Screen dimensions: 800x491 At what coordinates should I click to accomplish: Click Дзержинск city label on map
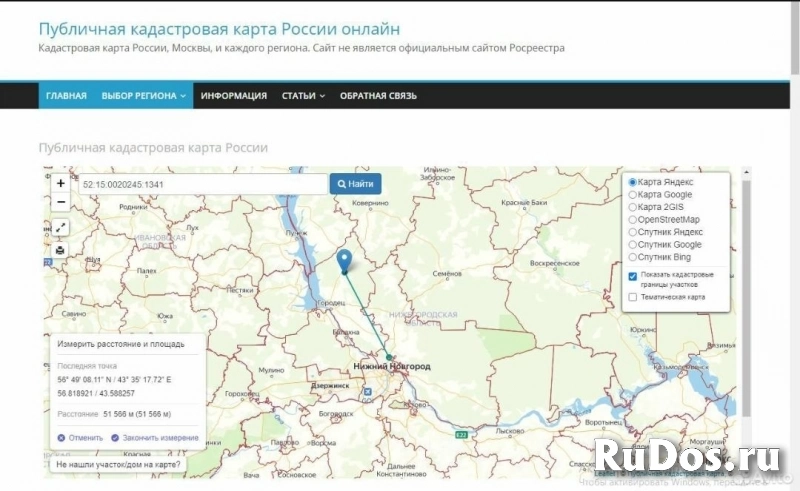pos(330,386)
